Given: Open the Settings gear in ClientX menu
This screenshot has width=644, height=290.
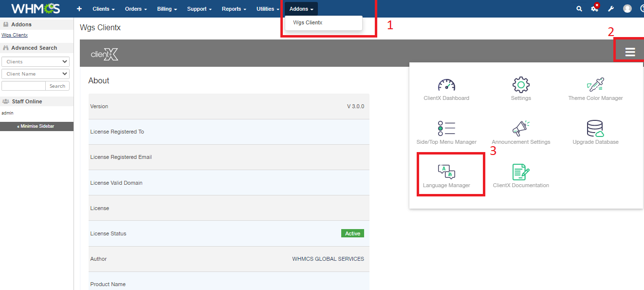Looking at the screenshot, I should pos(521,85).
